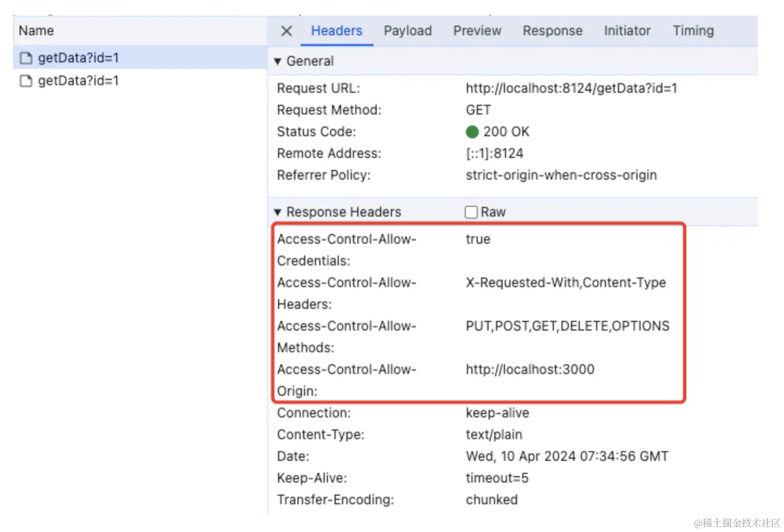Click the Access-Control-Allow-Headers header name
Viewport: 784px width, 532px height.
coord(346,294)
